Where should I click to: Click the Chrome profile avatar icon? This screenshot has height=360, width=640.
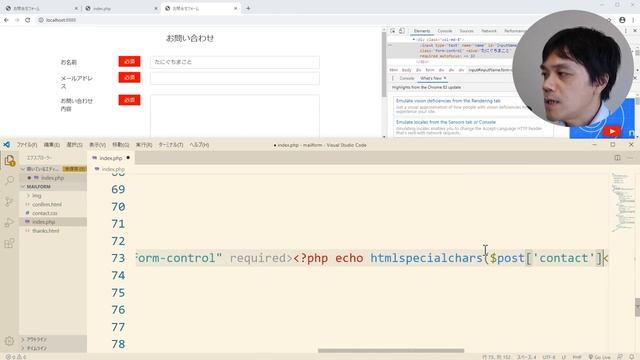[622, 20]
